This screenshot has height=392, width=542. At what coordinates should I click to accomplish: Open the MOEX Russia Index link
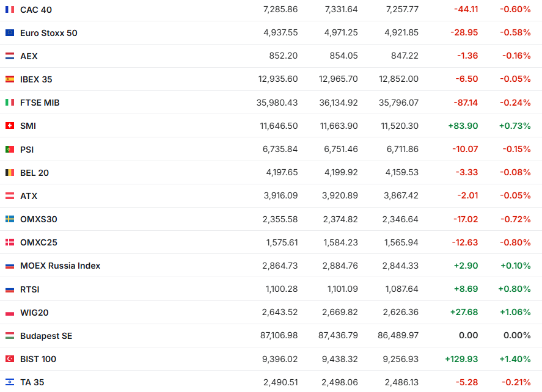[x=60, y=266]
